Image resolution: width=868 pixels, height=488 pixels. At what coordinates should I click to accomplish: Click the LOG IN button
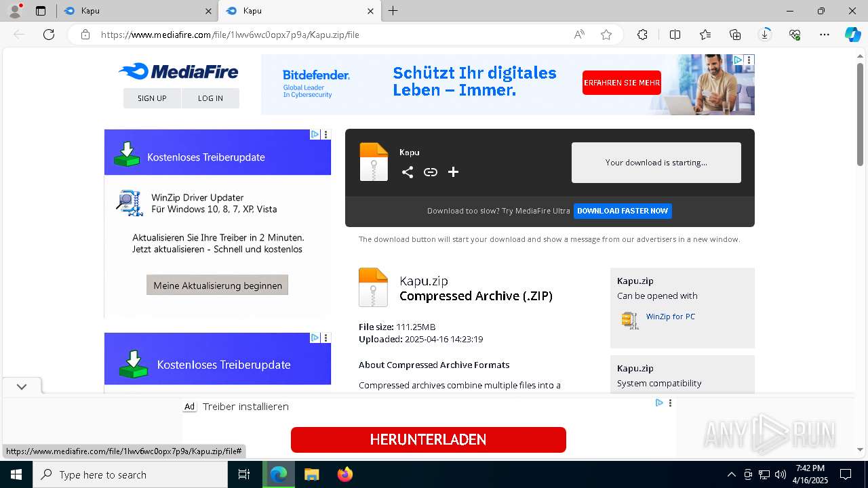click(210, 98)
